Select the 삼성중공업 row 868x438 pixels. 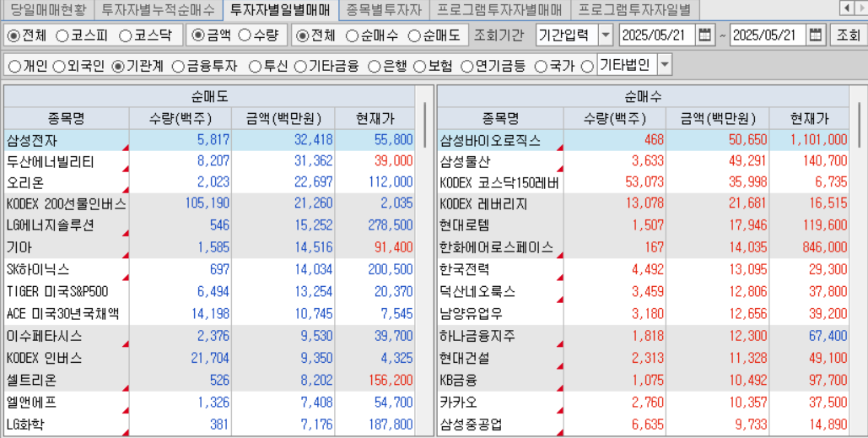pyautogui.click(x=644, y=424)
